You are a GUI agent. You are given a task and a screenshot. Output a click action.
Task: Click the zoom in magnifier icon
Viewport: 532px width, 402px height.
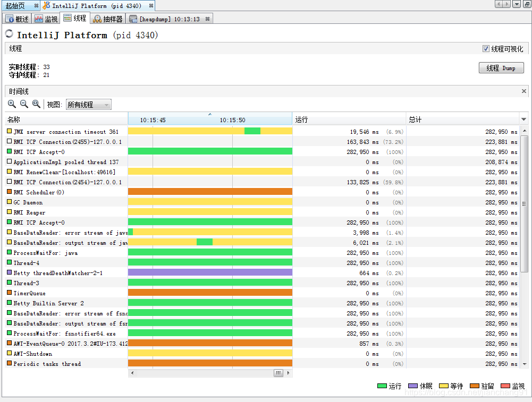pyautogui.click(x=12, y=104)
